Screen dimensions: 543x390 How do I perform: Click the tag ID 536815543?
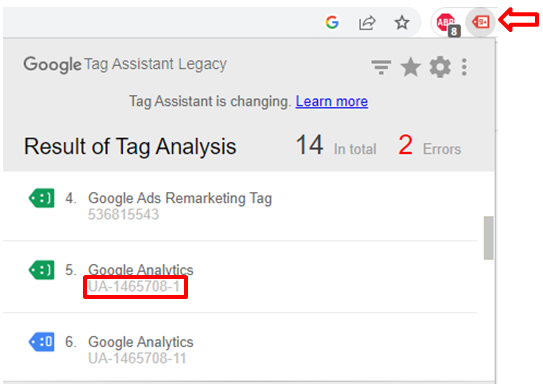pyautogui.click(x=123, y=214)
